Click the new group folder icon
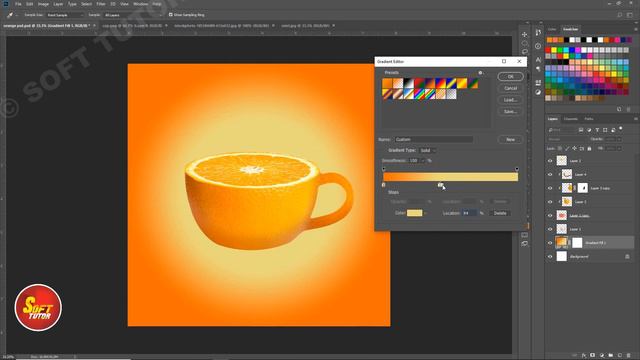Screen dimensions: 640x360 611,356
